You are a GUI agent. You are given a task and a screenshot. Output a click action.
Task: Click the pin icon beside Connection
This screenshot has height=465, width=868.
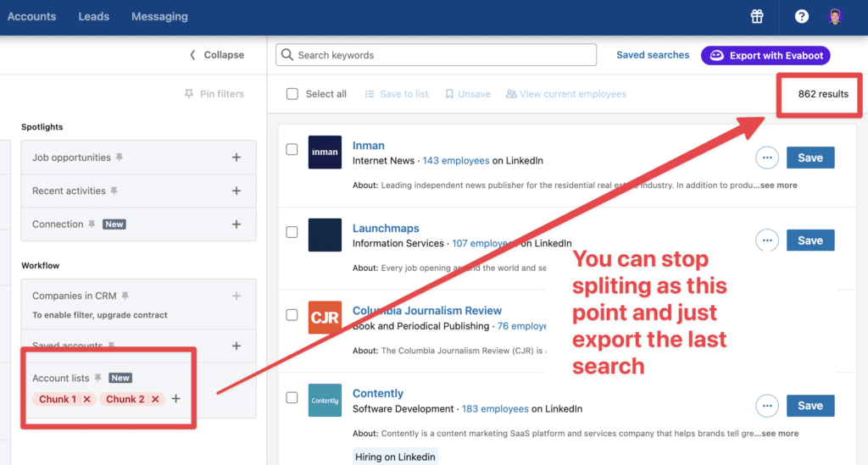tap(92, 224)
